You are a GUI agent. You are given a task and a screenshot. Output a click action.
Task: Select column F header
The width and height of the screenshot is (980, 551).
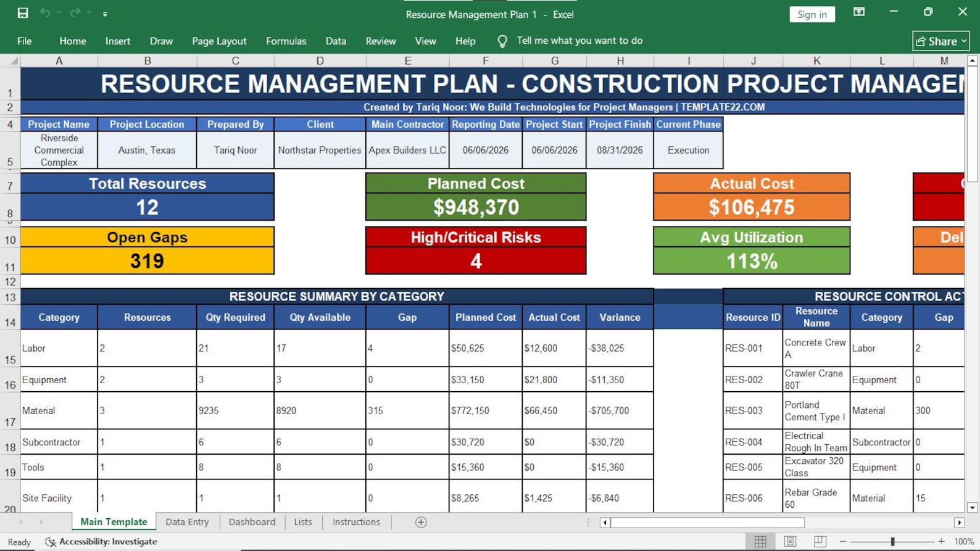(486, 60)
